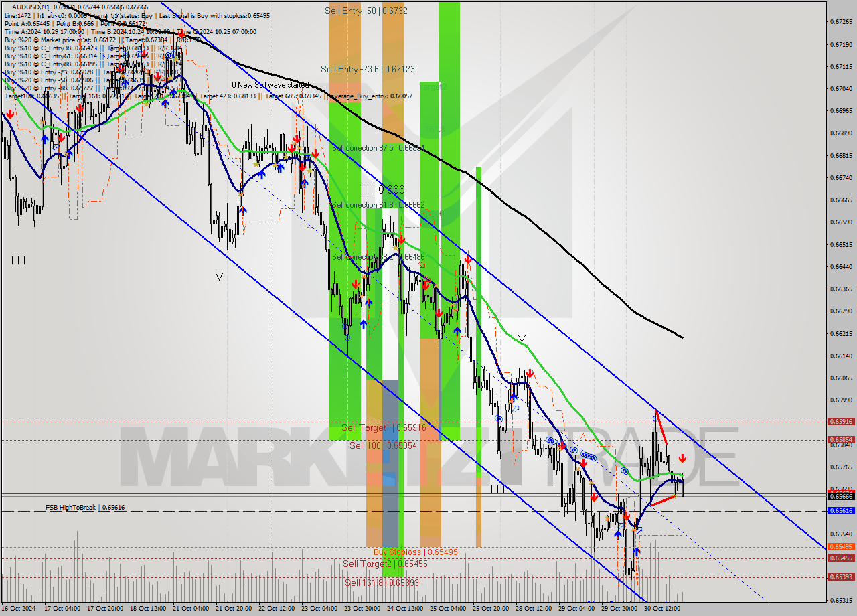Select red sell arrow beside the 'I V' label
The height and width of the screenshot is (616, 857).
click(x=529, y=373)
